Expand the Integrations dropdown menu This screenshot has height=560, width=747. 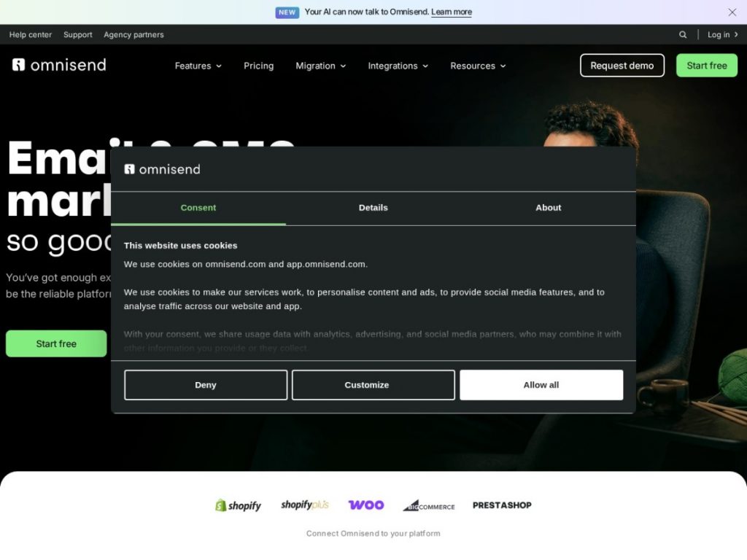pyautogui.click(x=398, y=66)
